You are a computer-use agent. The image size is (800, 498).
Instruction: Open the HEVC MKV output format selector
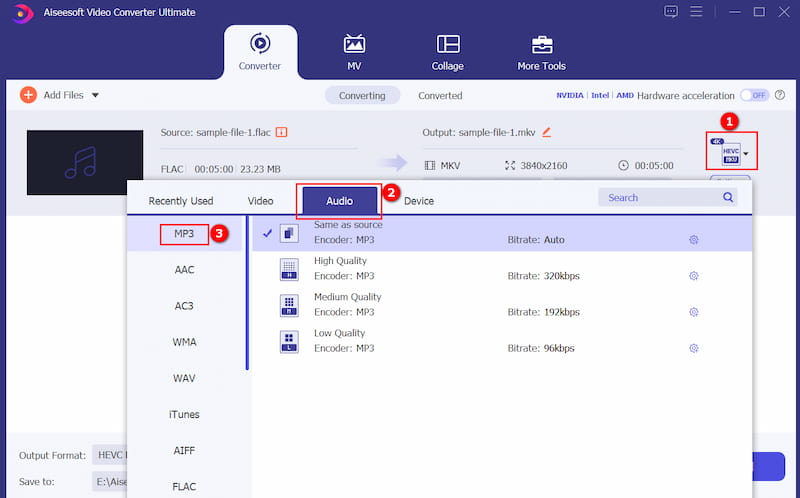pyautogui.click(x=731, y=152)
